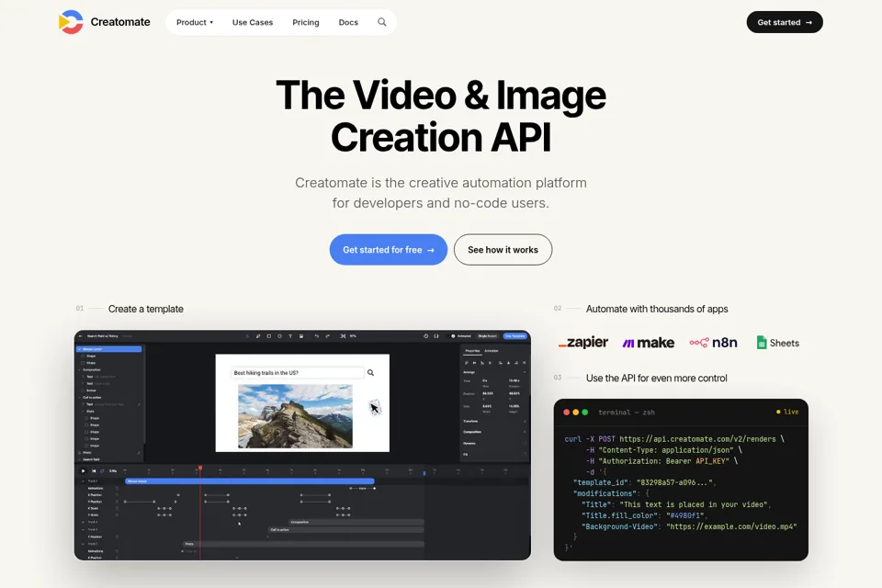Click the blue Mouse cursor timeline clip
Image resolution: width=882 pixels, height=588 pixels.
(x=250, y=481)
